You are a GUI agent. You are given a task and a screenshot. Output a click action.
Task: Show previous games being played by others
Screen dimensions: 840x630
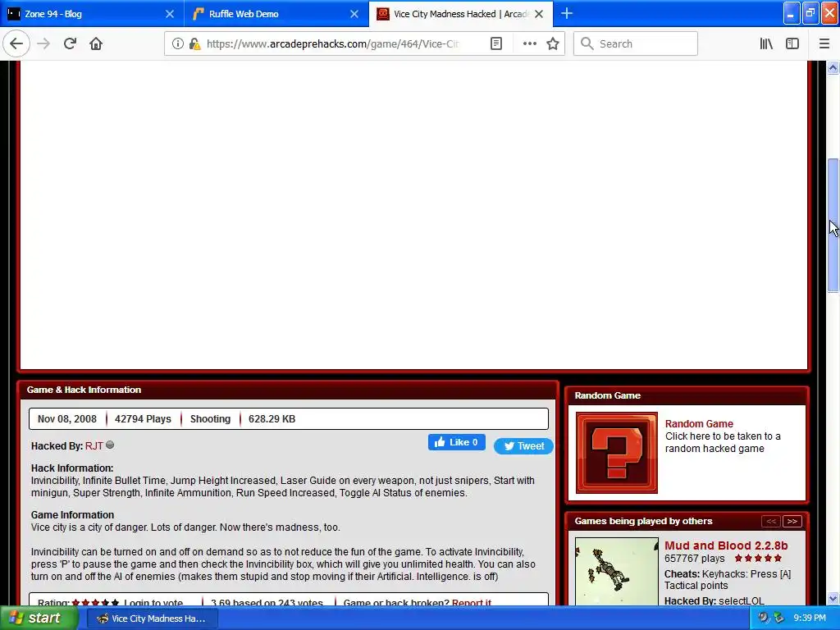pyautogui.click(x=770, y=521)
